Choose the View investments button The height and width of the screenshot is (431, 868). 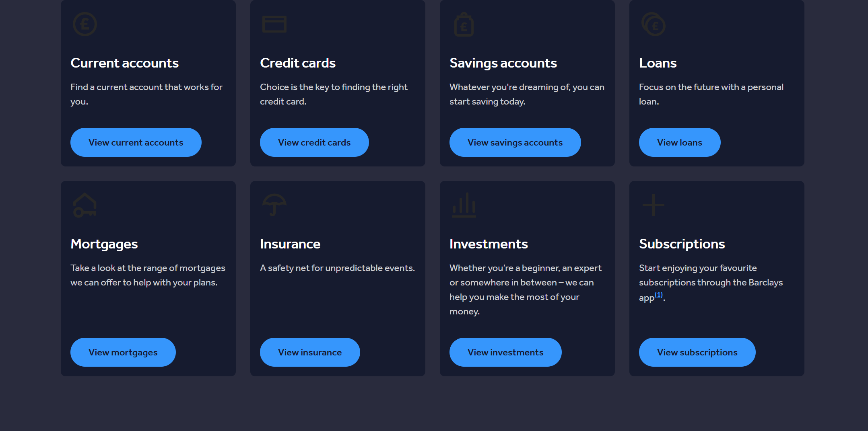point(505,352)
